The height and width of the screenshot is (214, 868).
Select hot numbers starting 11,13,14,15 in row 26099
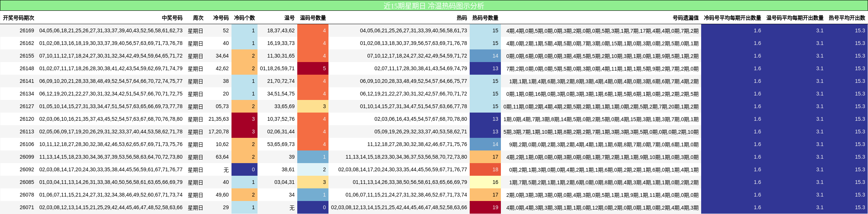pyautogui.click(x=406, y=157)
